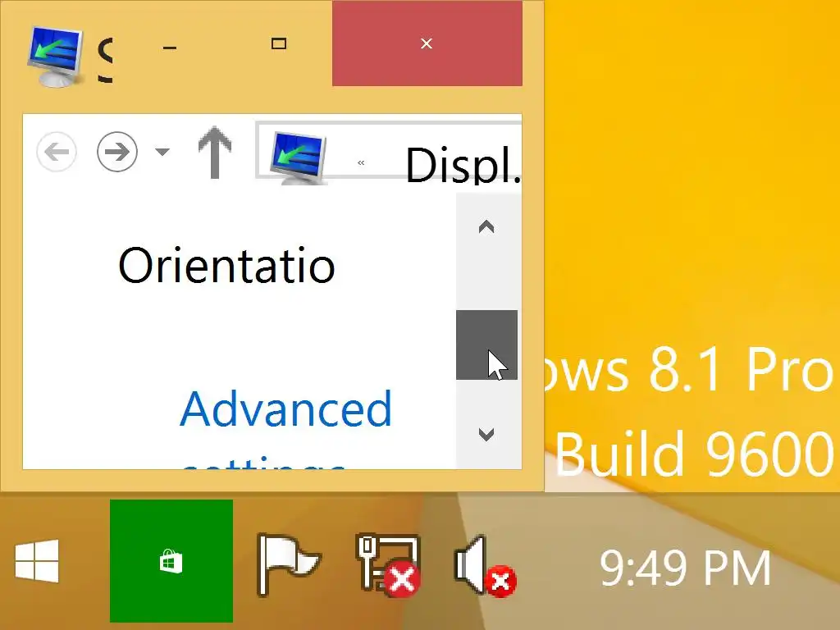Image resolution: width=840 pixels, height=630 pixels.
Task: Click the muted speaker volume icon
Action: pyautogui.click(x=485, y=566)
